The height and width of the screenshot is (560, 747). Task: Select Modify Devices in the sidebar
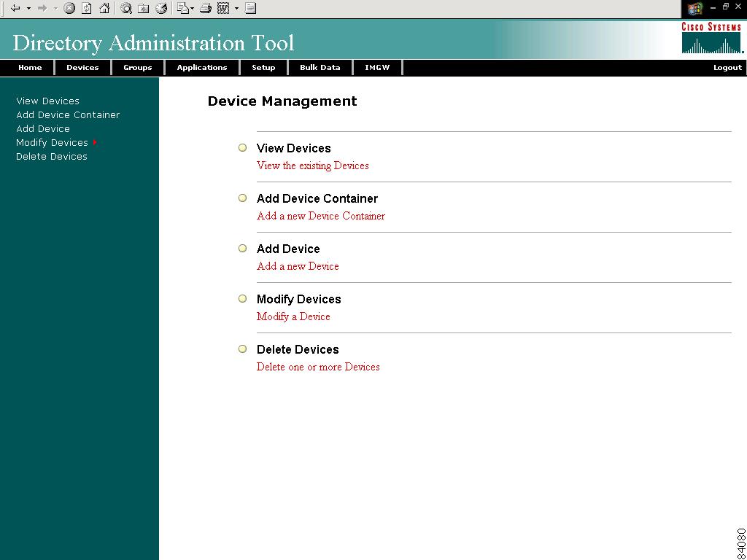(x=52, y=142)
